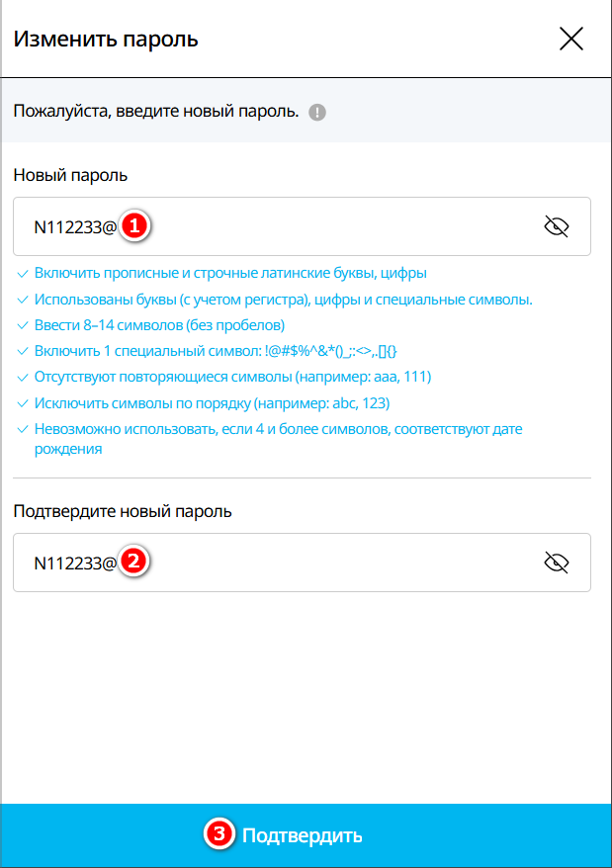Viewport: 612px width, 868px height.
Task: Click into the Новый пароль input field
Action: 302,226
